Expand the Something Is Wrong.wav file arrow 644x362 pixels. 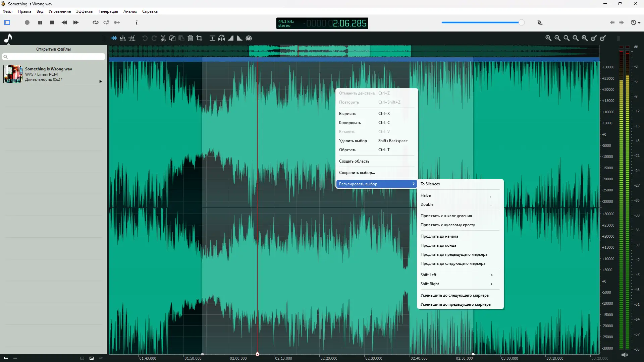tap(100, 81)
